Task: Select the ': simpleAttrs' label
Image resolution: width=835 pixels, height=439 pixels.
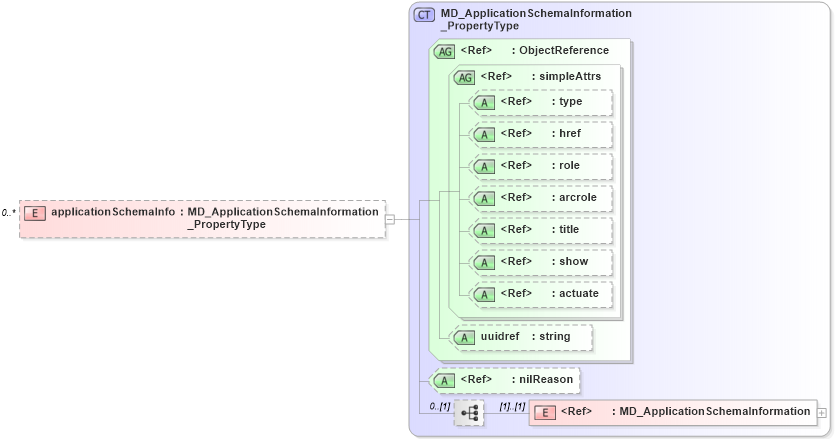Action: point(566,76)
